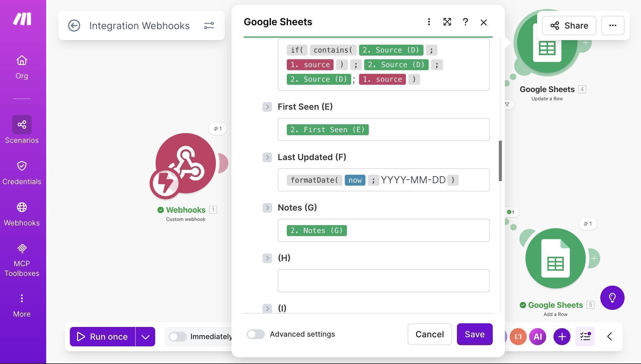Open MCP Toolboxes from the sidebar

click(x=22, y=258)
